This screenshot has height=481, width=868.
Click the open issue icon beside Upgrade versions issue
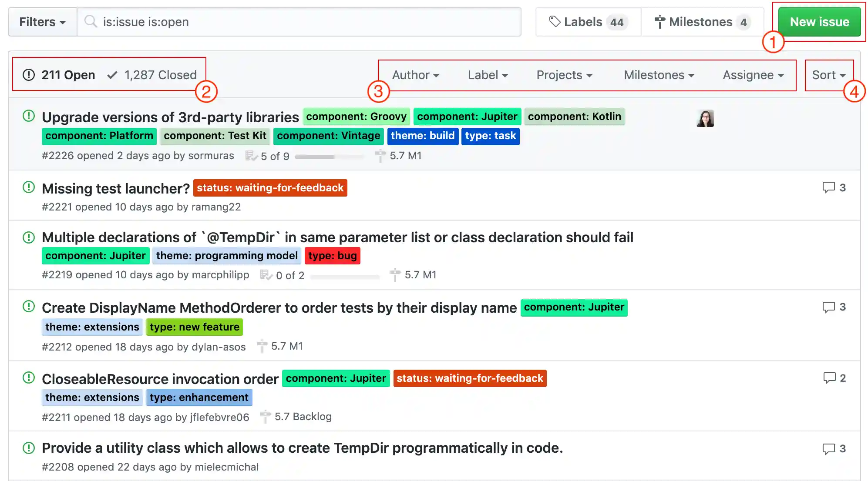pos(29,116)
